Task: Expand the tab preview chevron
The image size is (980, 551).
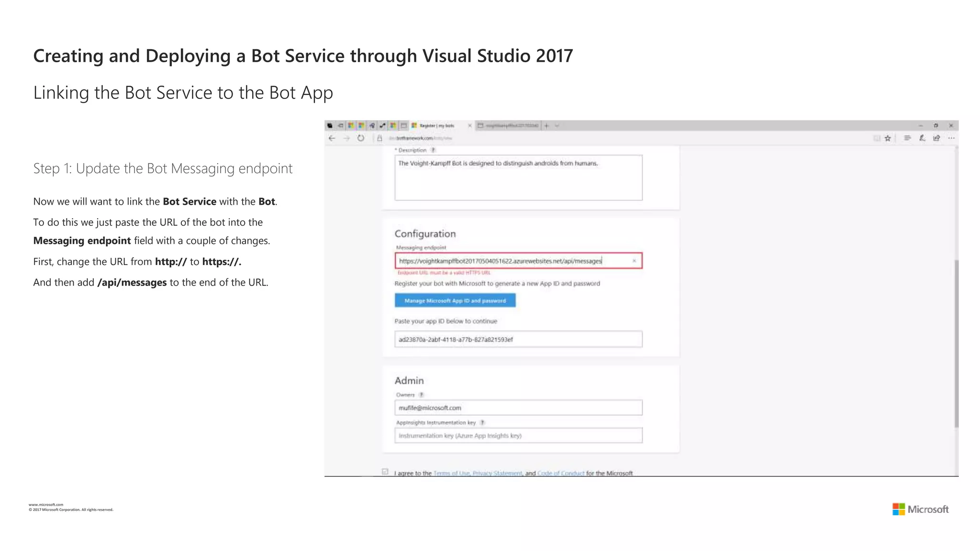Action: (557, 126)
